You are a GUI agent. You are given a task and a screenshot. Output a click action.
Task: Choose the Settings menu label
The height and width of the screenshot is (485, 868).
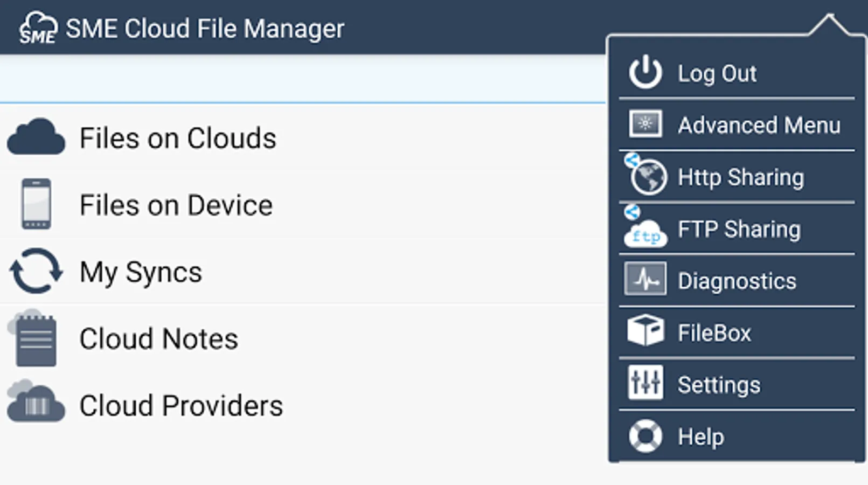(719, 385)
